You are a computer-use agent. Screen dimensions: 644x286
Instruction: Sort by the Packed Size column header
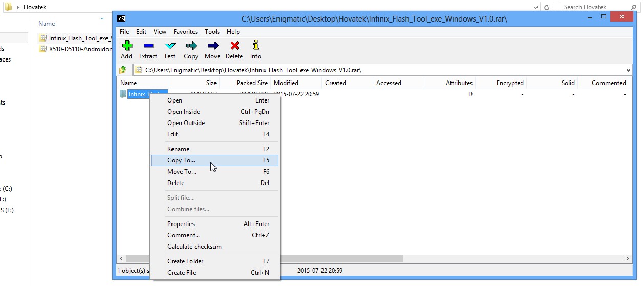click(x=245, y=83)
